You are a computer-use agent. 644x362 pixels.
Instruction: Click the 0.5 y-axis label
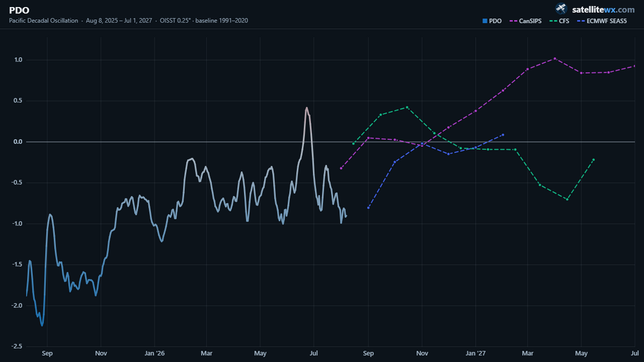coord(18,100)
